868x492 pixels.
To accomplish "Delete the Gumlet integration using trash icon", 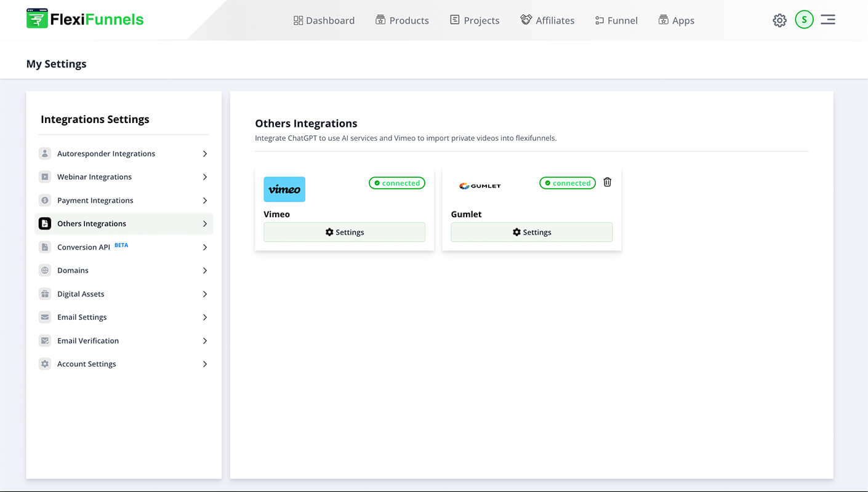I will point(607,182).
